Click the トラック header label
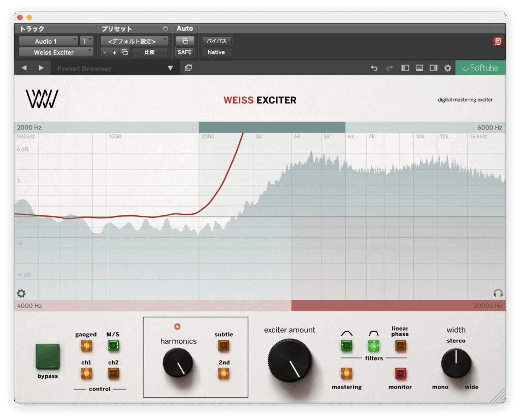 tap(32, 29)
